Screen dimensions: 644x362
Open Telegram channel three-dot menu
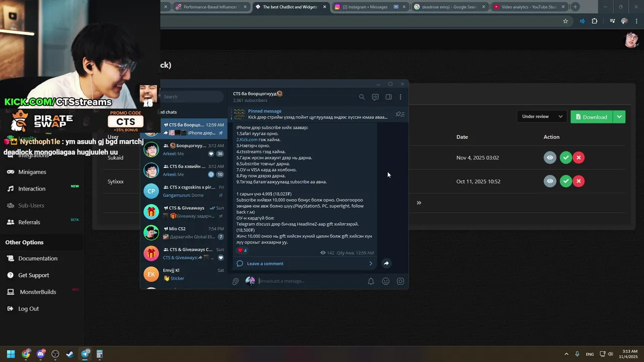(x=400, y=97)
